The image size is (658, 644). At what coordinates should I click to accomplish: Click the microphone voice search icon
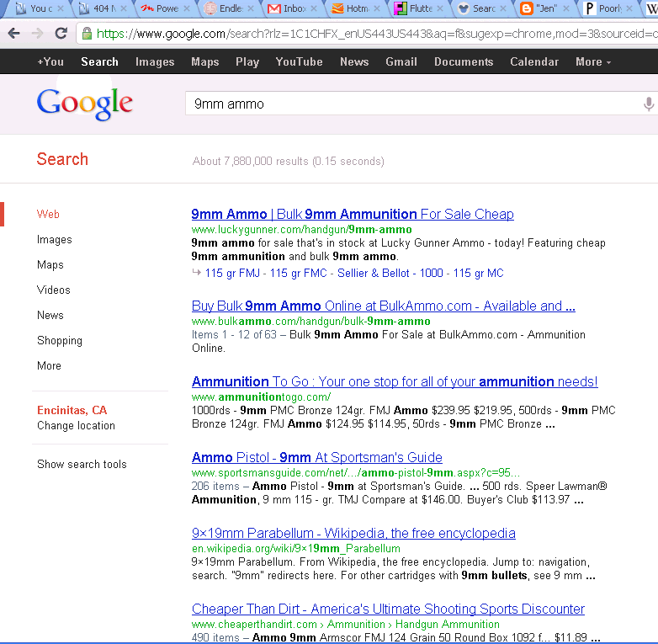(648, 104)
